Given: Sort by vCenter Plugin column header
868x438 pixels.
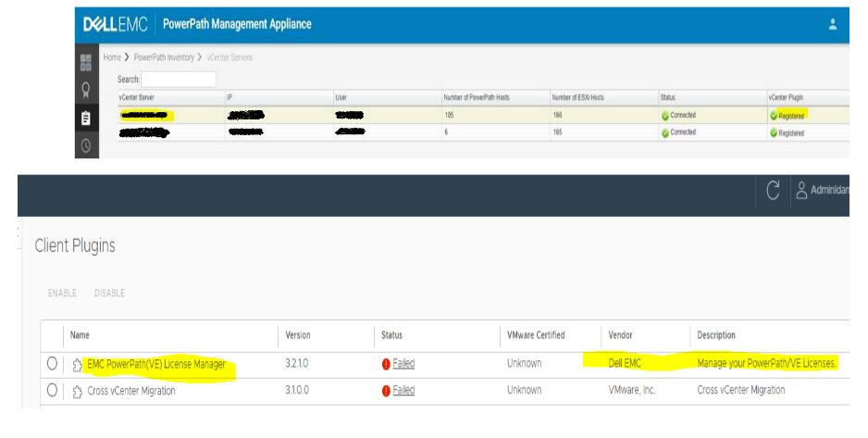Looking at the screenshot, I should (786, 97).
